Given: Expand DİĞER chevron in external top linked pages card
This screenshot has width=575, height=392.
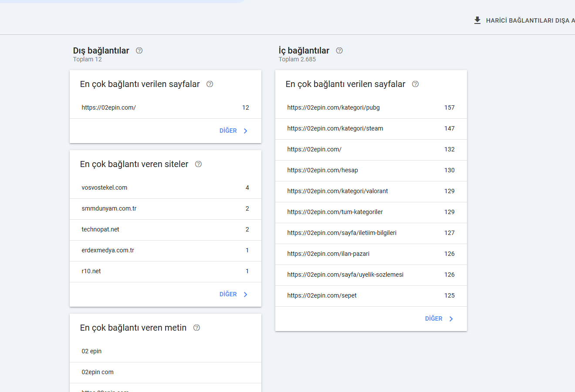Looking at the screenshot, I should point(246,131).
